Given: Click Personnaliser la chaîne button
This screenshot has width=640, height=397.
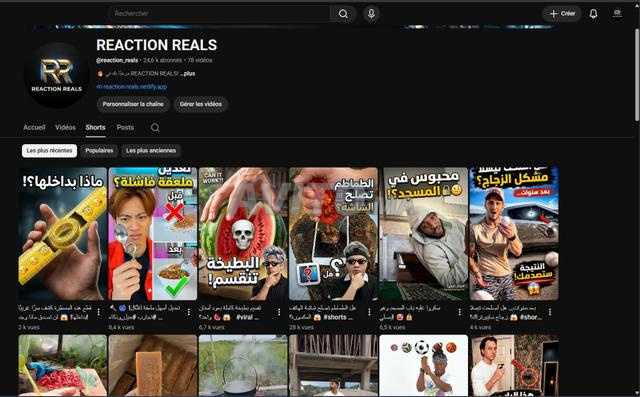Looking at the screenshot, I should (x=133, y=104).
